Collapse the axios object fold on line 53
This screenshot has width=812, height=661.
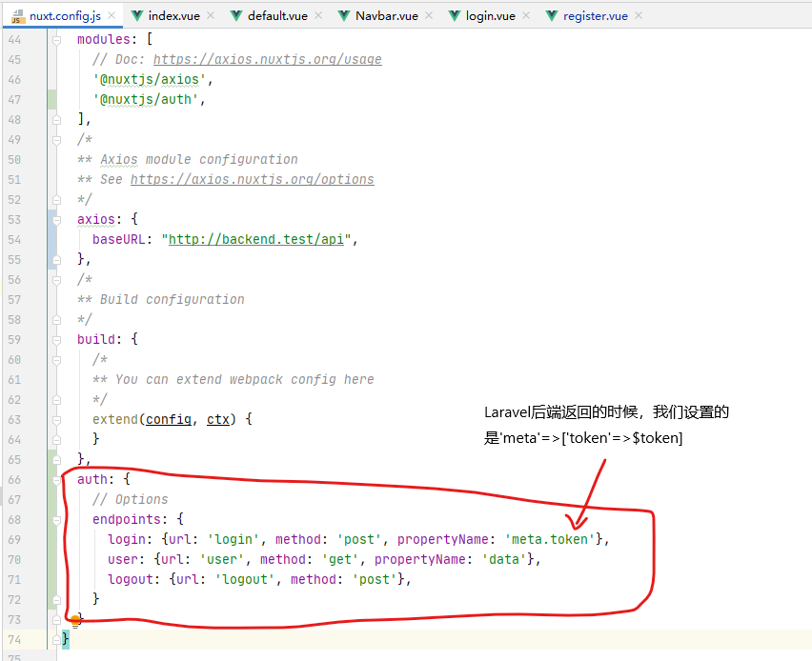coord(56,219)
